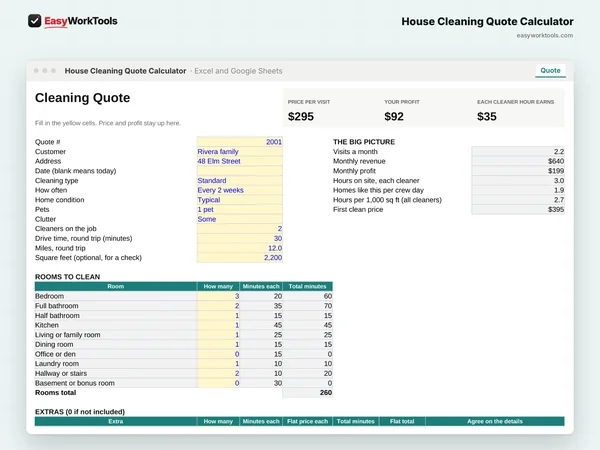Select Monthly revenue value $640

[518, 161]
